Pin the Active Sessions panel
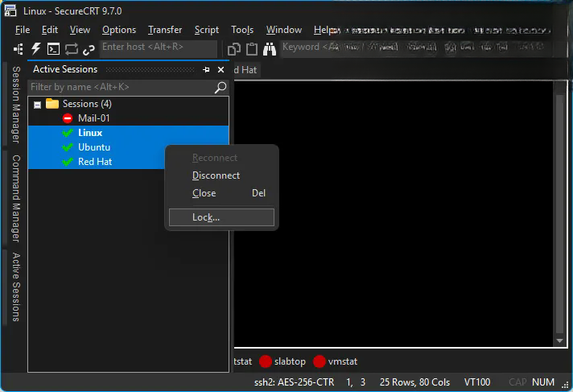Viewport: 573px width, 392px height. click(x=206, y=69)
